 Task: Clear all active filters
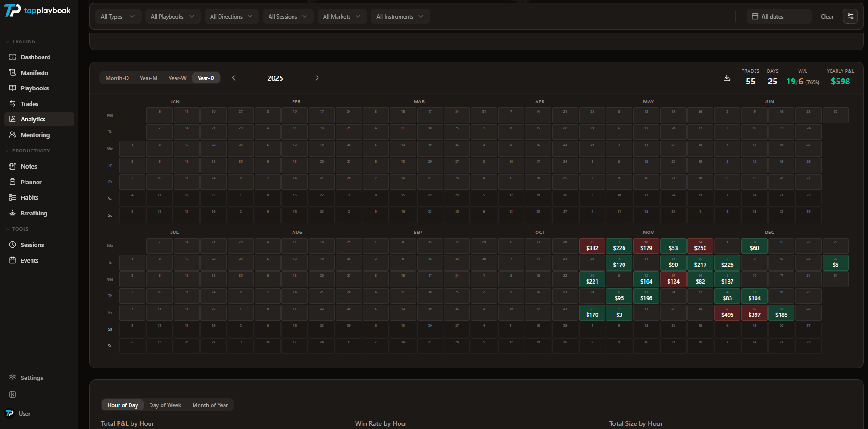(x=827, y=16)
